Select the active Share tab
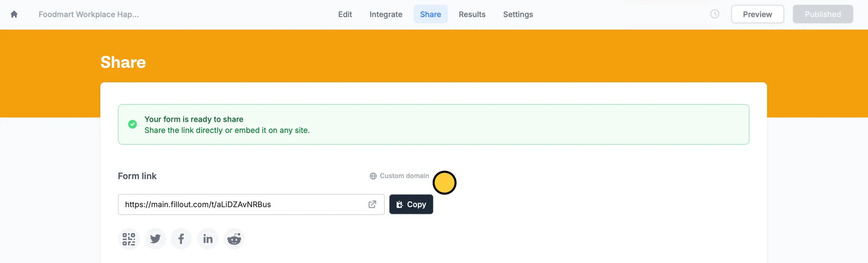Image resolution: width=868 pixels, height=263 pixels. click(x=431, y=14)
